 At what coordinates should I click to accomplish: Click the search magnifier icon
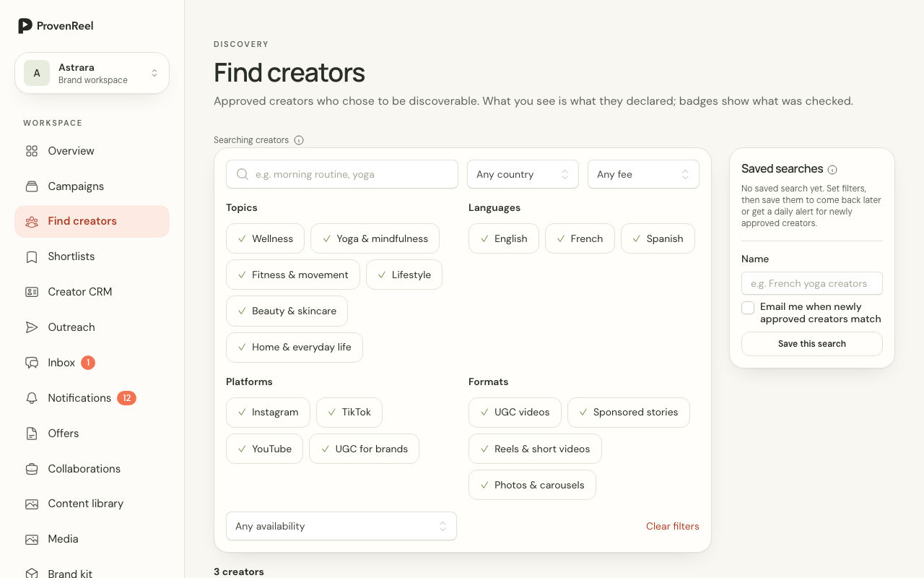[x=243, y=174]
